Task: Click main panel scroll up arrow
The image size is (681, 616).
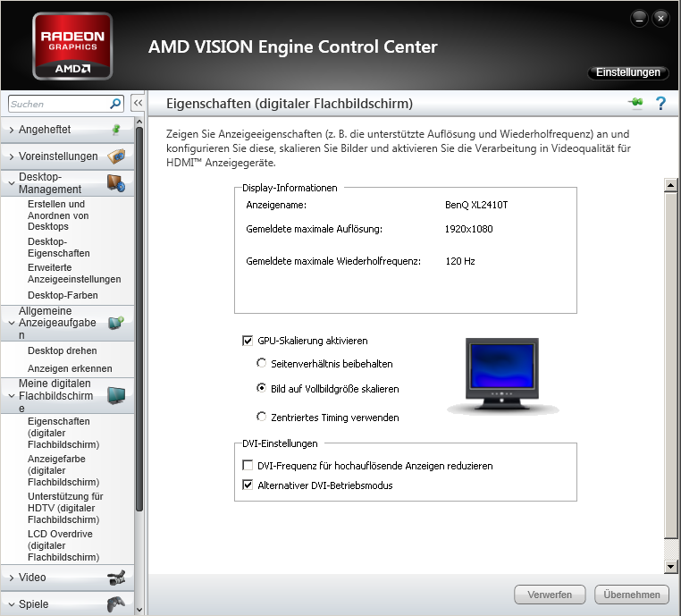Action: [670, 185]
